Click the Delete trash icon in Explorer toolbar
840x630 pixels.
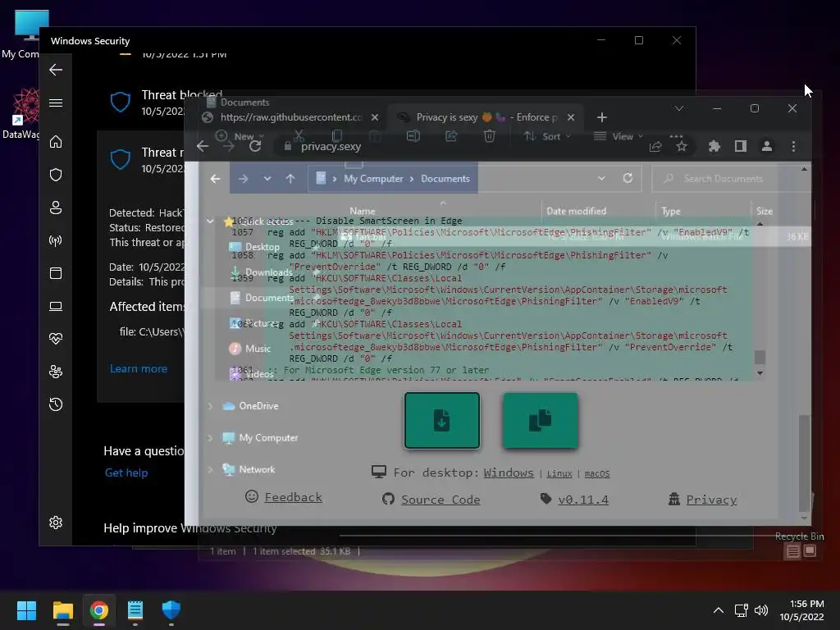[489, 136]
